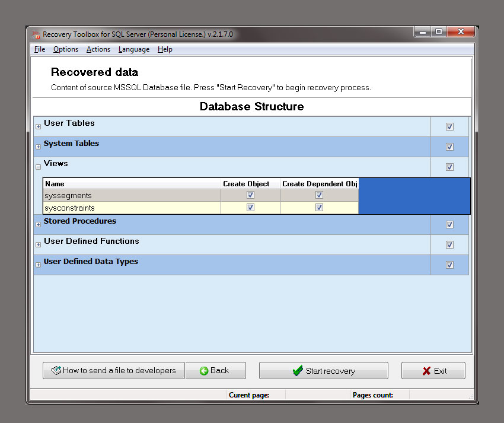
Task: Toggle Create Dependent Object for sysconstraints
Action: pos(319,208)
